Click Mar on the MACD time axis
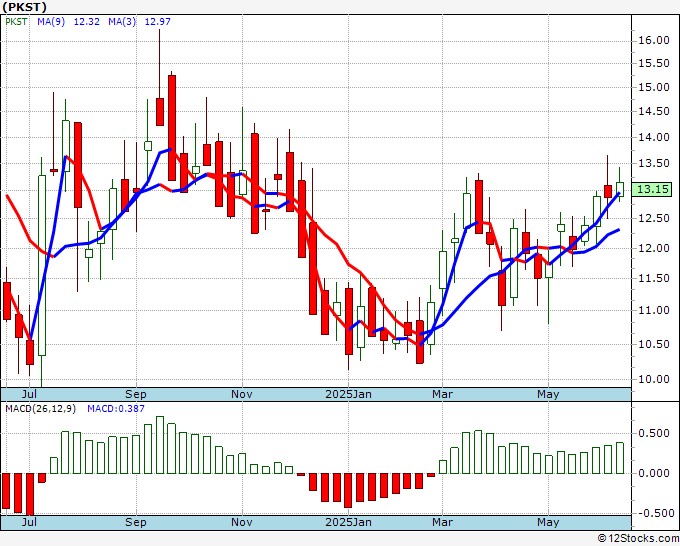The image size is (680, 546). pos(442,522)
